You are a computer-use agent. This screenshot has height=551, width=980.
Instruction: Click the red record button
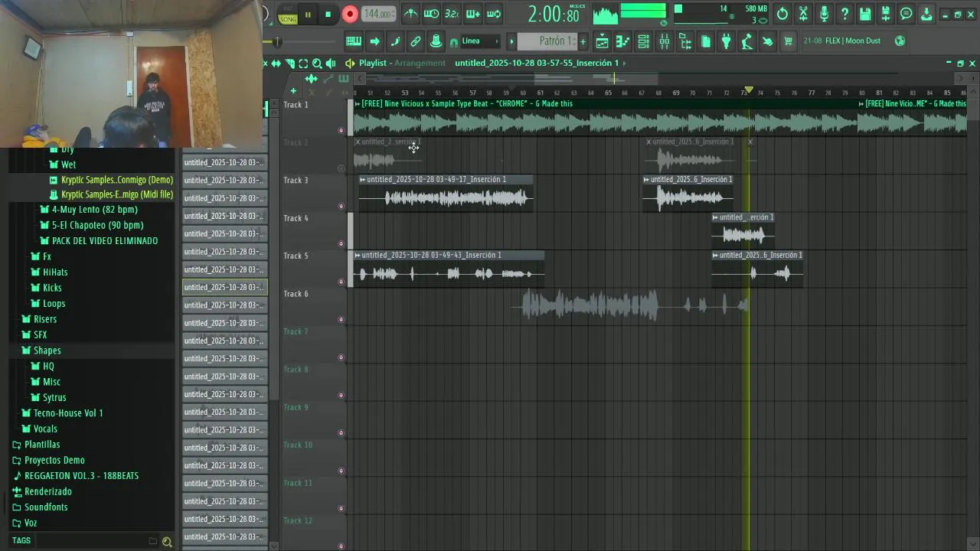pos(350,14)
